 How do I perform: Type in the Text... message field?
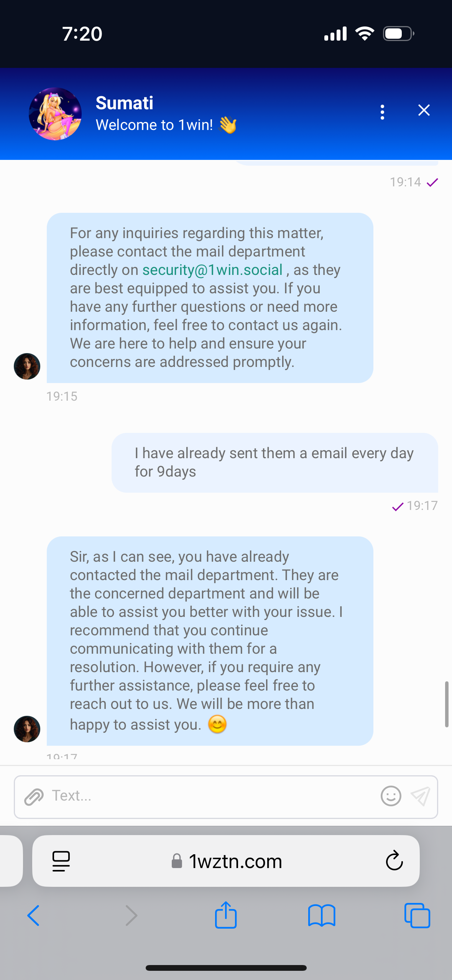click(211, 796)
